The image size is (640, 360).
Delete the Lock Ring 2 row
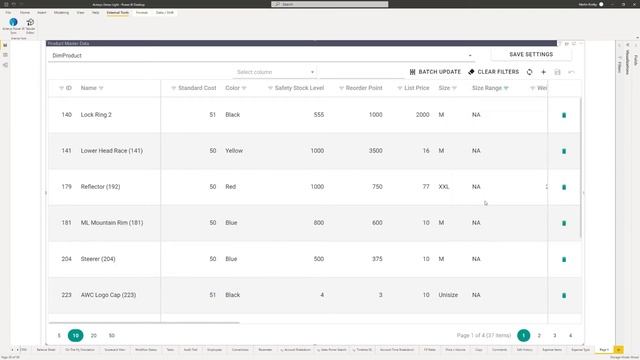[564, 115]
